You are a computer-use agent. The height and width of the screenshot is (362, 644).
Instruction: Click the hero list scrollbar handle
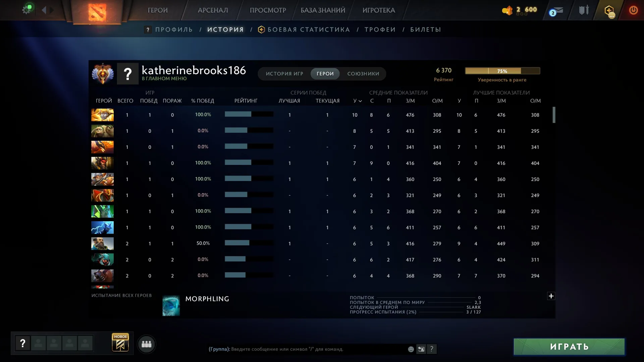(x=554, y=115)
